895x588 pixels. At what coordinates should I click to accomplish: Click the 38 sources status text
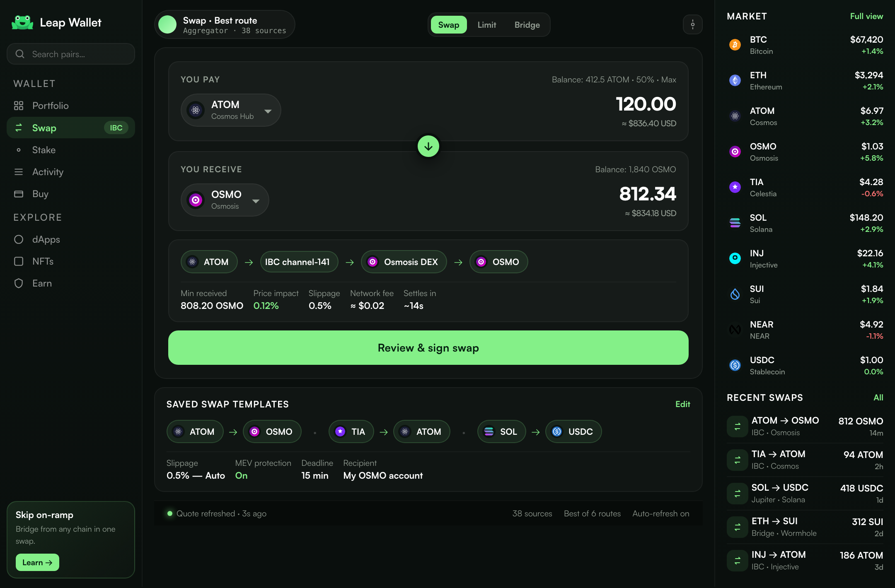coord(532,513)
